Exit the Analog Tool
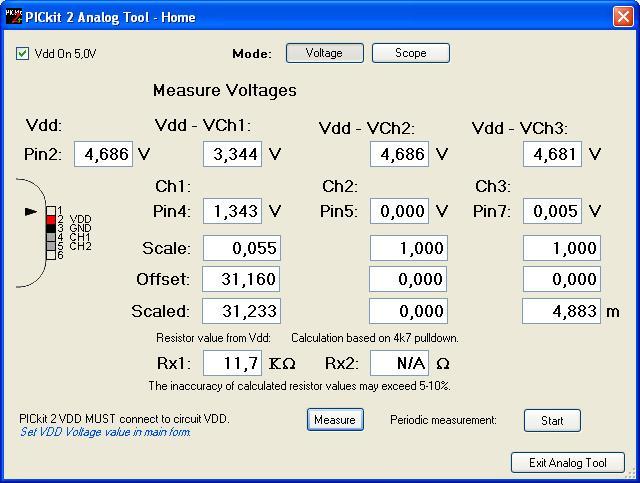This screenshot has width=640, height=483. click(568, 463)
